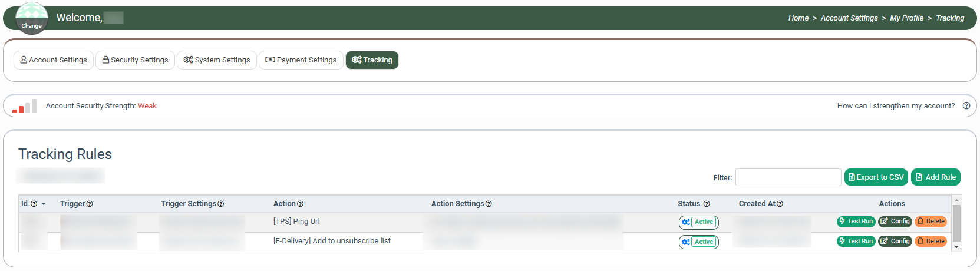Change the profile avatar image
The width and height of the screenshot is (980, 271).
(x=31, y=19)
